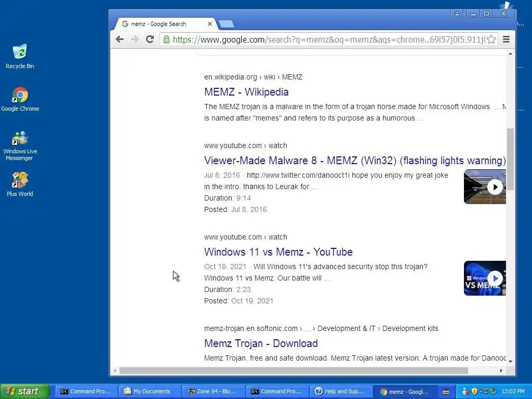
Task: Open Viewer-Made Malware 8 - MEMZ video link
Action: (x=355, y=161)
